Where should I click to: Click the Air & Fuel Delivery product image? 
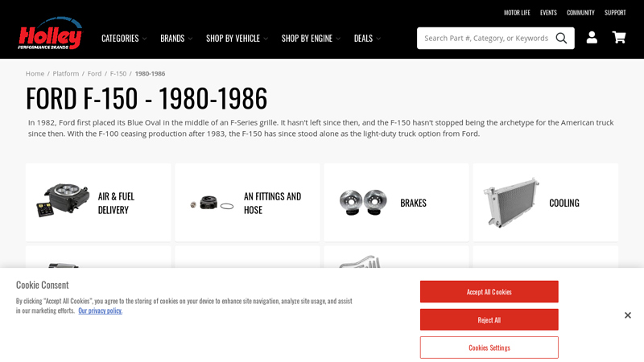[x=61, y=202]
